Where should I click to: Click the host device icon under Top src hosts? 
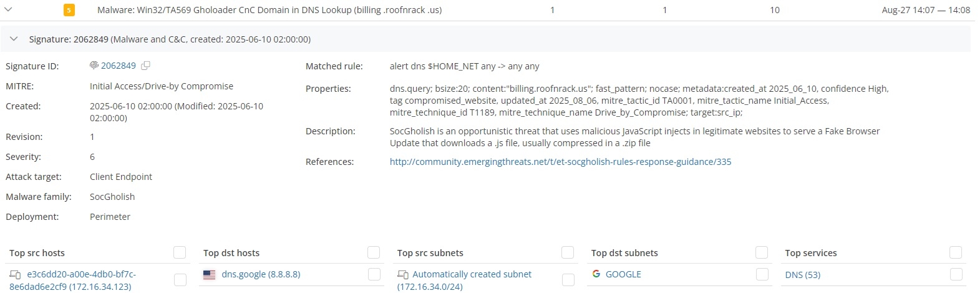(16, 275)
